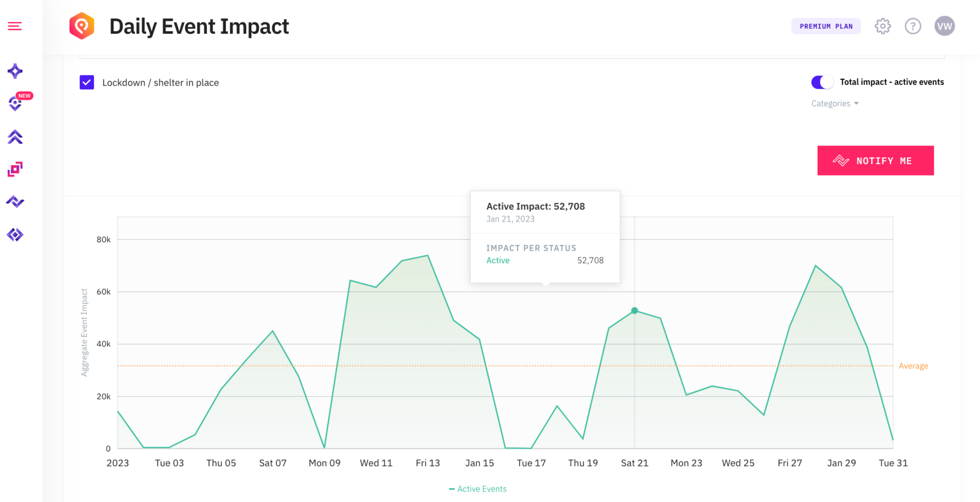Click the double chevron sidebar icon
Image resolution: width=980 pixels, height=502 pixels.
15,137
